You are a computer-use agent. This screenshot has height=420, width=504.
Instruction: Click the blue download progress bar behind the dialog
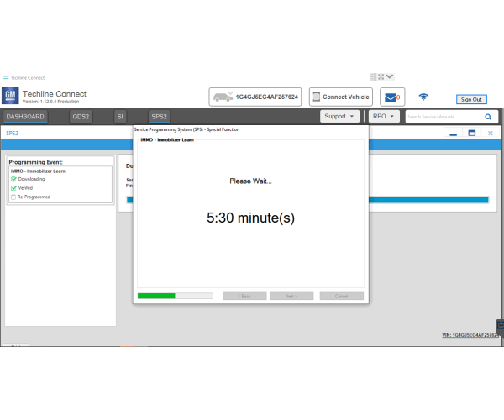pos(428,200)
